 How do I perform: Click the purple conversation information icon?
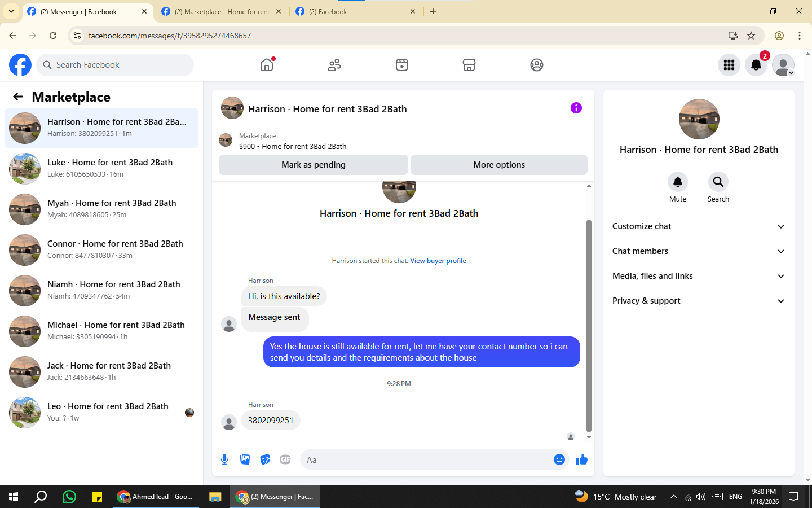point(576,108)
